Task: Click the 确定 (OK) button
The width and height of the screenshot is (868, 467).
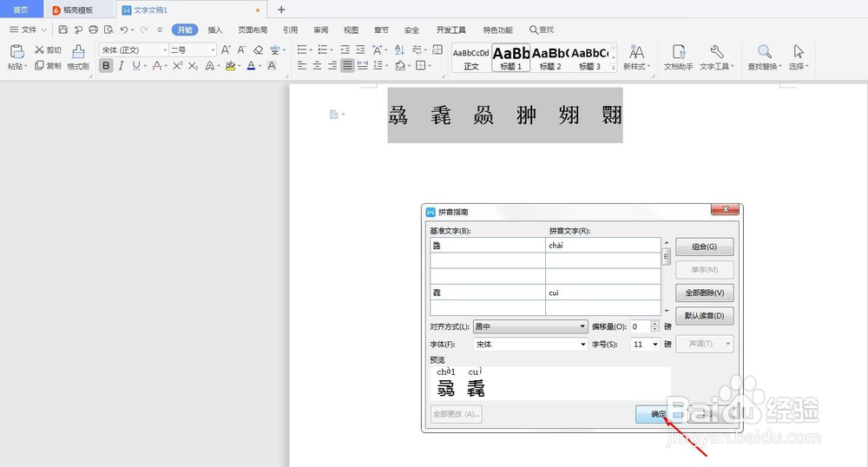Action: click(x=658, y=414)
